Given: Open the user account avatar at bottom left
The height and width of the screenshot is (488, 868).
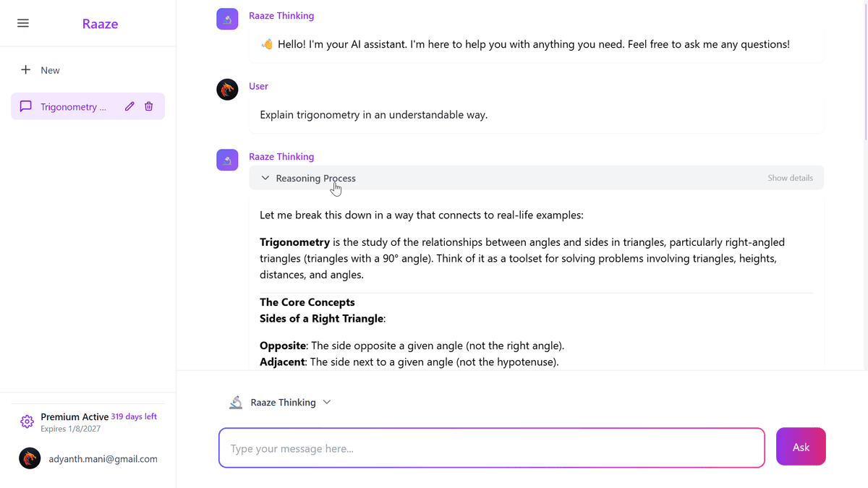Looking at the screenshot, I should point(29,458).
